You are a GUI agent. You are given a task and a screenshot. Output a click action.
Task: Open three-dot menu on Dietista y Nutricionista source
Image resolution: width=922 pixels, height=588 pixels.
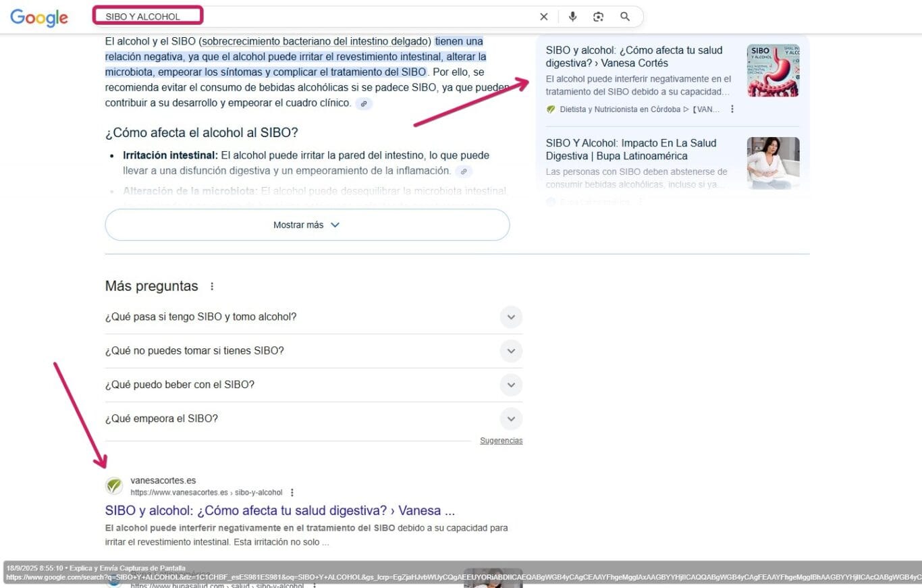pos(732,109)
